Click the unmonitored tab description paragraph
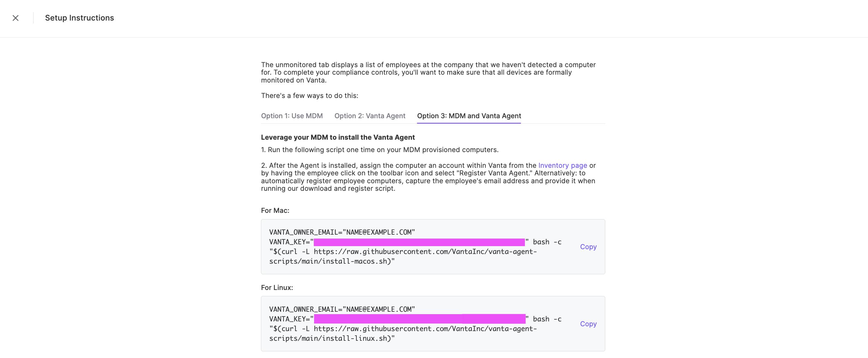This screenshot has height=358, width=868. point(428,72)
